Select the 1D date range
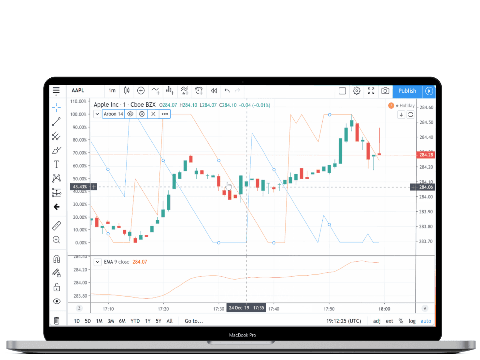This screenshot has height=360, width=480. tap(77, 321)
